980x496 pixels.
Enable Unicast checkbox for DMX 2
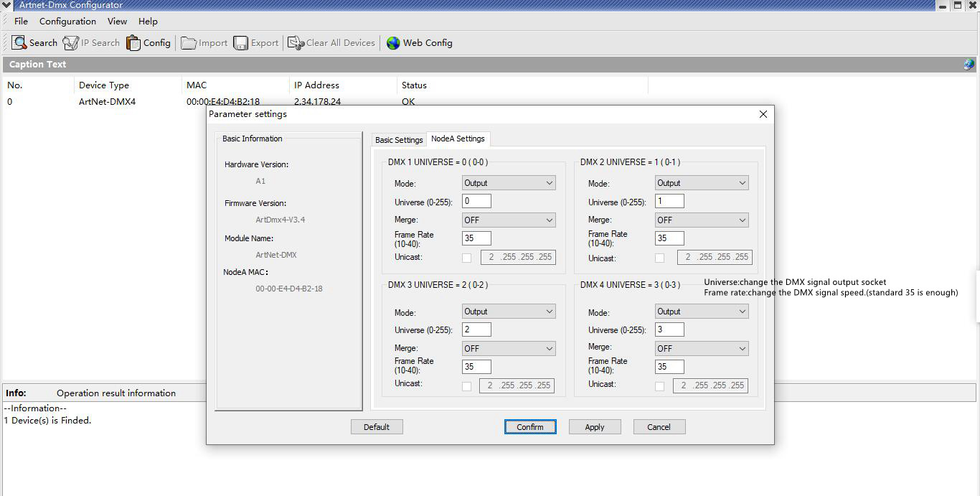[660, 258]
